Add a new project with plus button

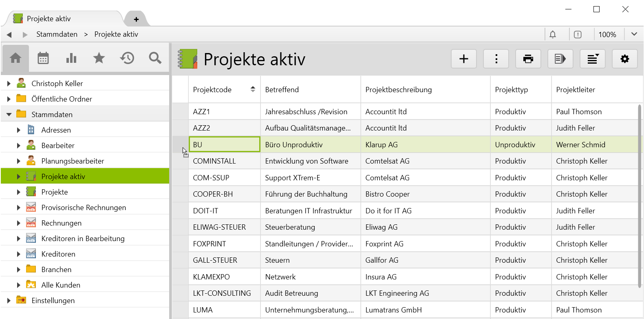(464, 59)
